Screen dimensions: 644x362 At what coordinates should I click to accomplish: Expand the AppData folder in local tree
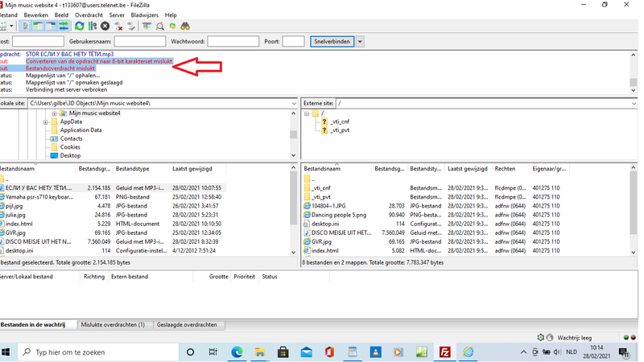[x=47, y=121]
